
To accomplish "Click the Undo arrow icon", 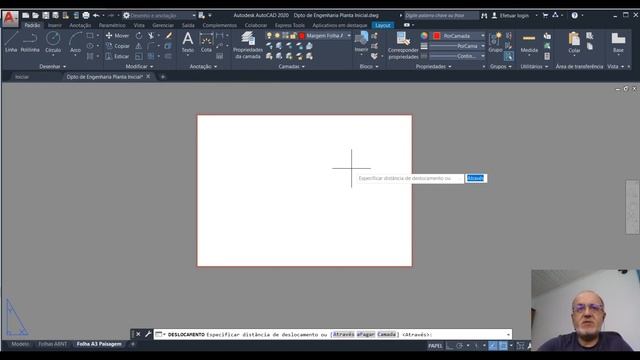I will [96, 15].
